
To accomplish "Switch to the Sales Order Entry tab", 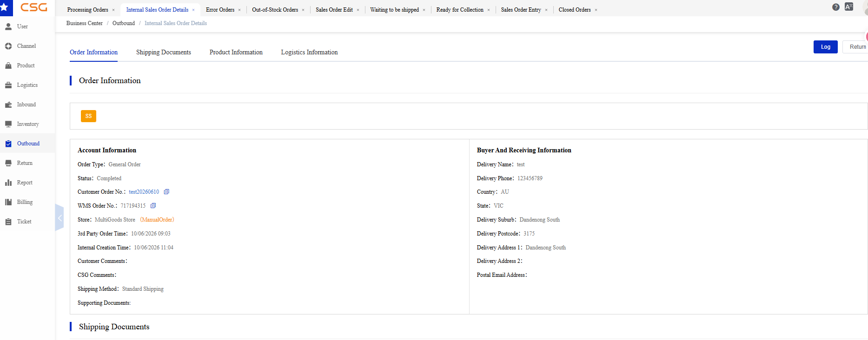I will point(521,10).
